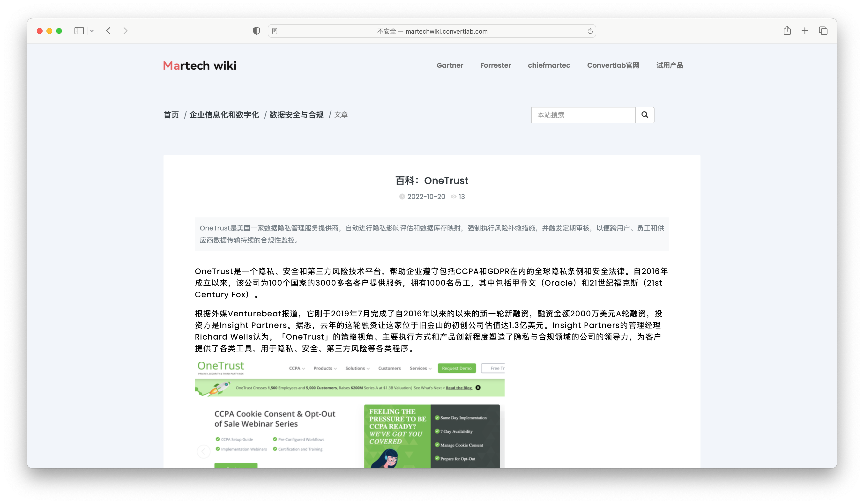Click the previous arrow in embedded carousel
This screenshot has width=864, height=504.
click(x=204, y=451)
